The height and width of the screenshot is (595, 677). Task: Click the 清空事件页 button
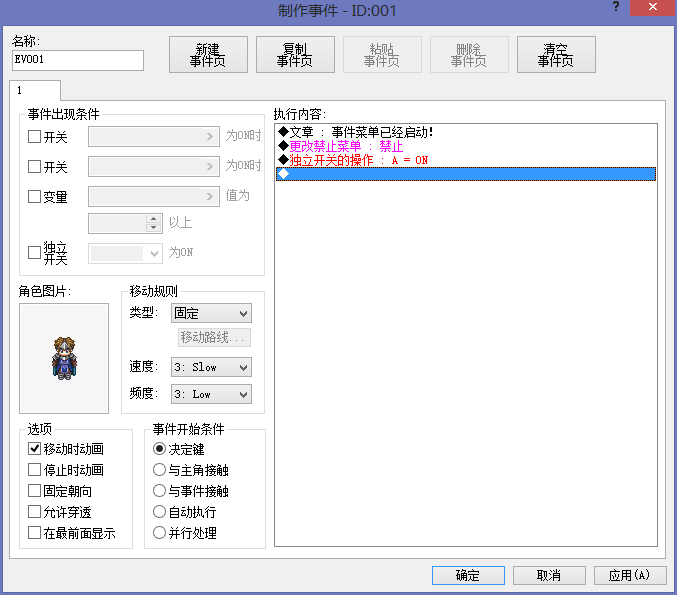(x=556, y=54)
